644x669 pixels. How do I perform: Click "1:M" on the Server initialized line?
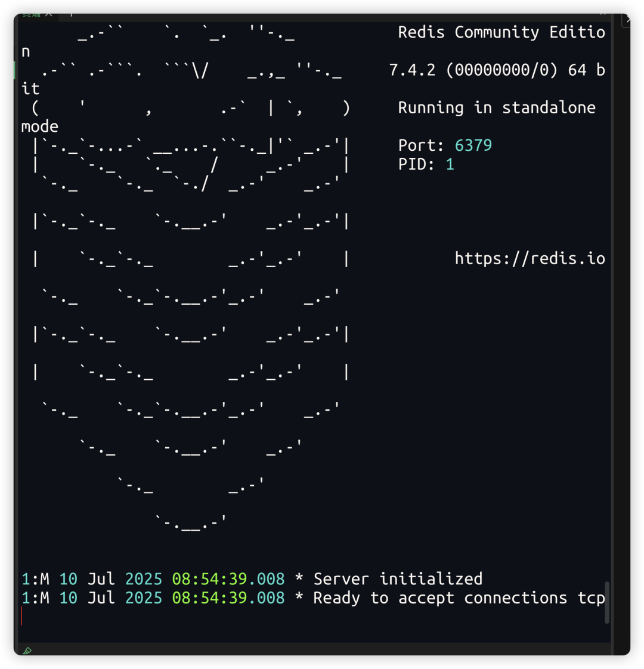point(35,579)
